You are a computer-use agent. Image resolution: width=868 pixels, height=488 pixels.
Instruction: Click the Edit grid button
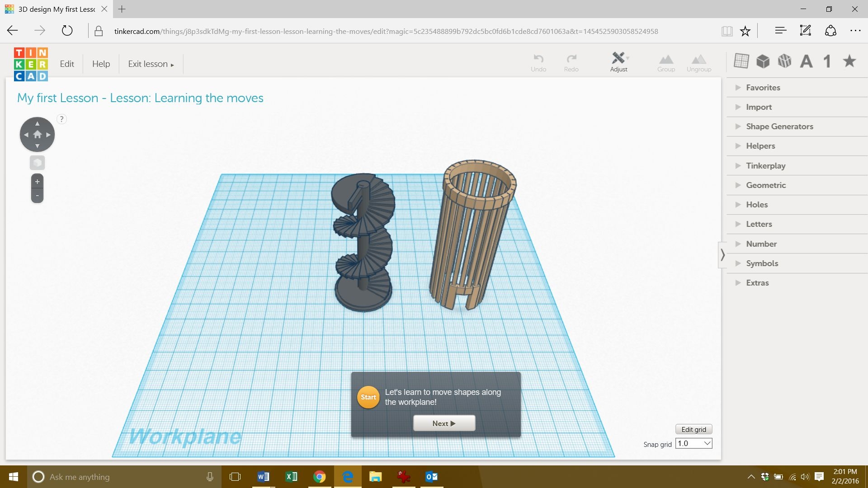click(x=693, y=429)
